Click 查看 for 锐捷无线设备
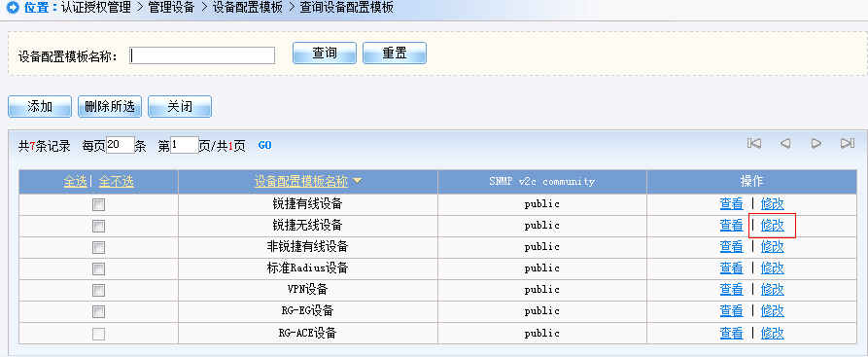868x357 pixels. pos(731,225)
